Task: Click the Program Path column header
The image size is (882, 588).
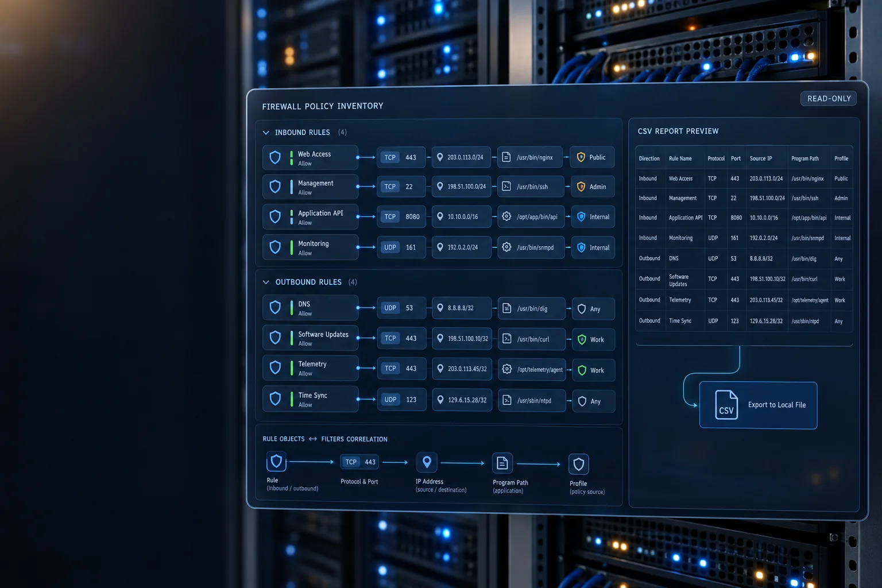Action: tap(805, 158)
